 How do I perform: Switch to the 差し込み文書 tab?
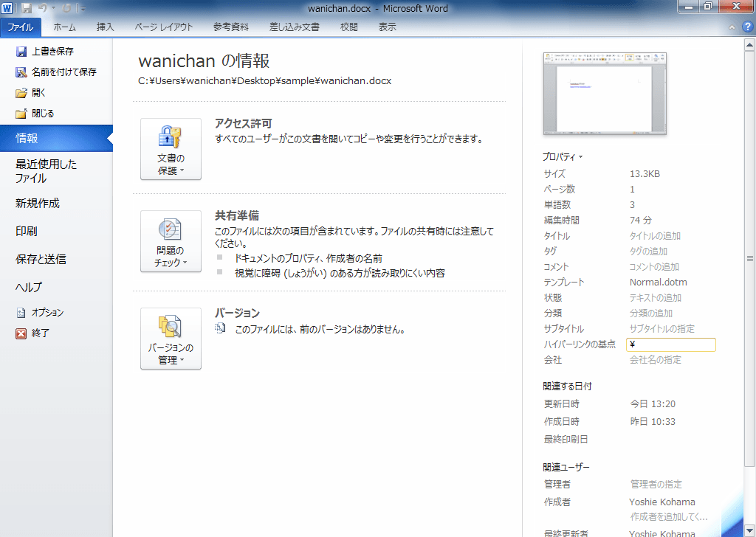pos(294,27)
